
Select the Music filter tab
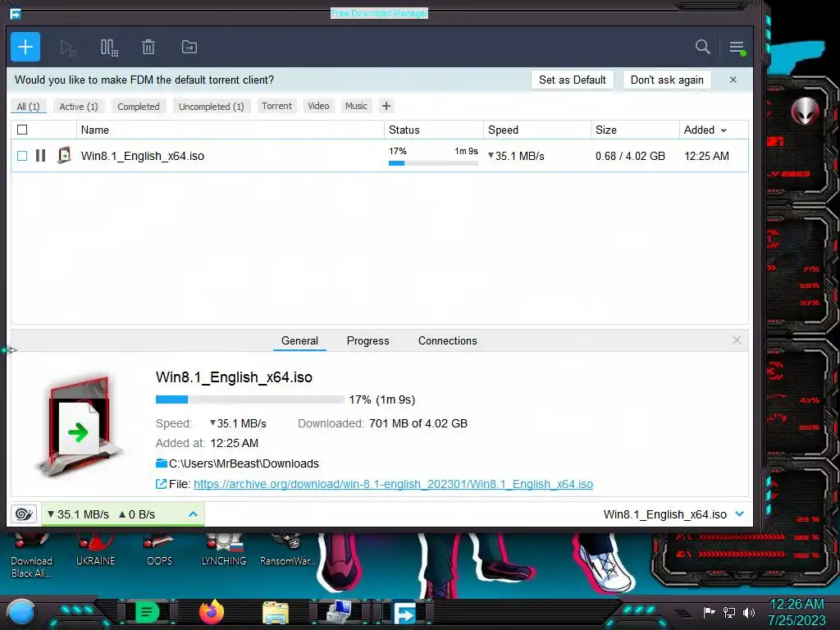click(356, 106)
